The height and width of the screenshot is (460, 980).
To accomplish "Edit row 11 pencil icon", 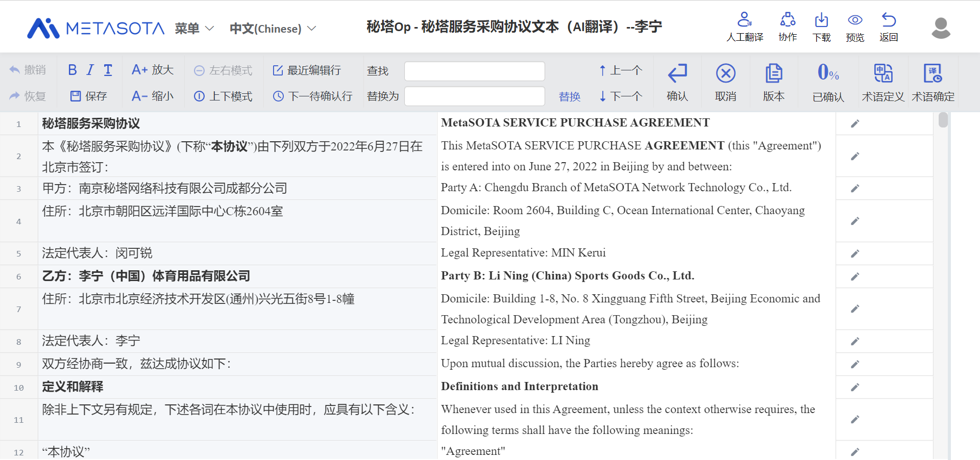I will pos(855,419).
